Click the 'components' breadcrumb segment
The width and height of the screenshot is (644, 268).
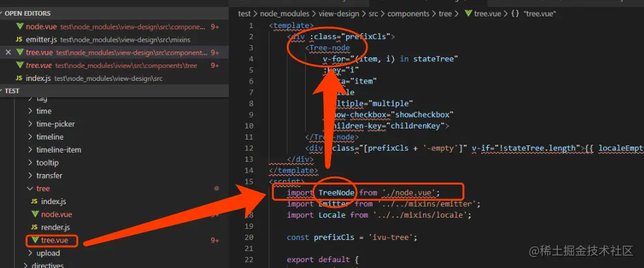coord(407,14)
